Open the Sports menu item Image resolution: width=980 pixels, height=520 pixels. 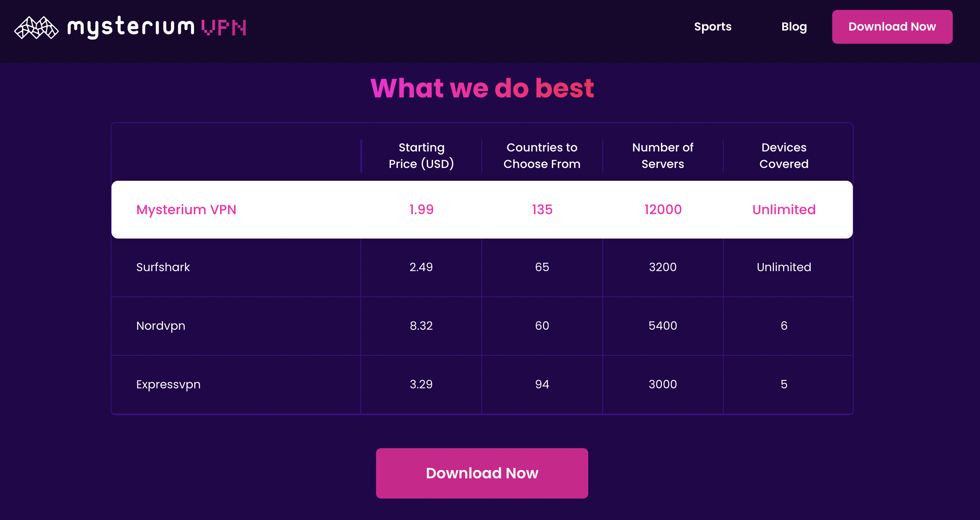(x=713, y=27)
